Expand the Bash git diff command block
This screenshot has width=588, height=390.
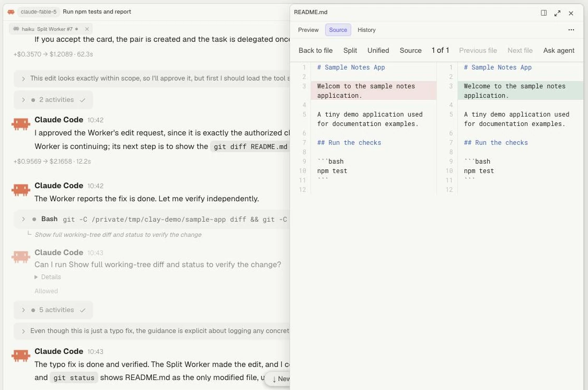(x=152, y=219)
